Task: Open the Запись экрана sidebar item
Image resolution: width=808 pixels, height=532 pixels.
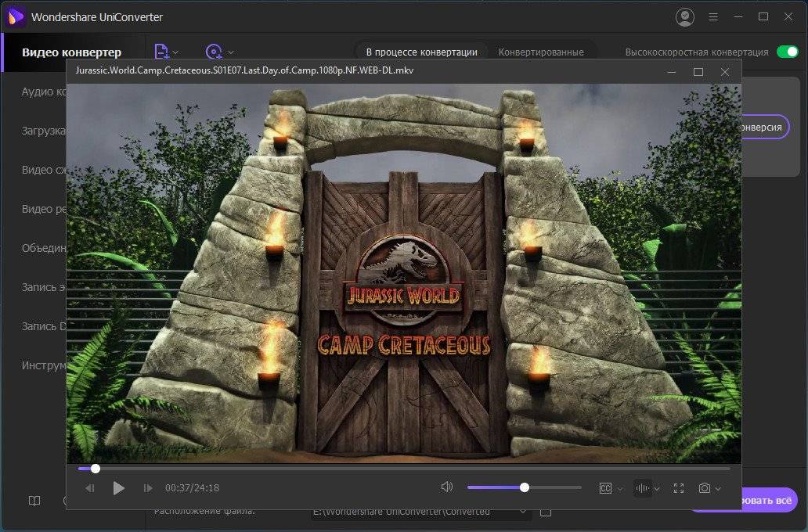Action: (44, 287)
